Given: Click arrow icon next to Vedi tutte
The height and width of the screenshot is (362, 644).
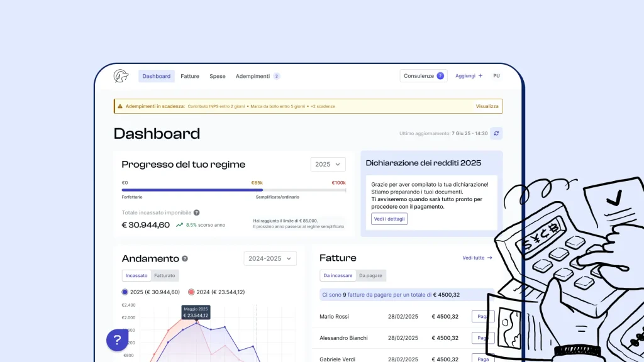Looking at the screenshot, I should point(489,258).
